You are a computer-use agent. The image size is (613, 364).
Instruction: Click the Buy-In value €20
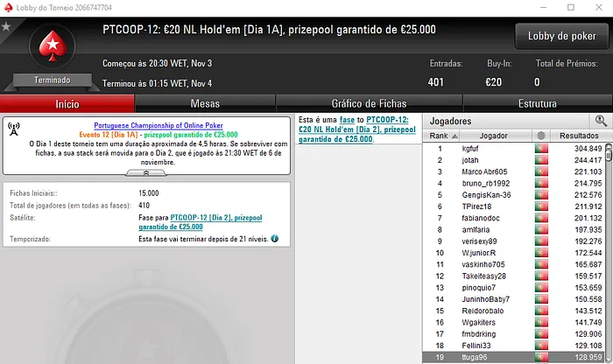493,82
